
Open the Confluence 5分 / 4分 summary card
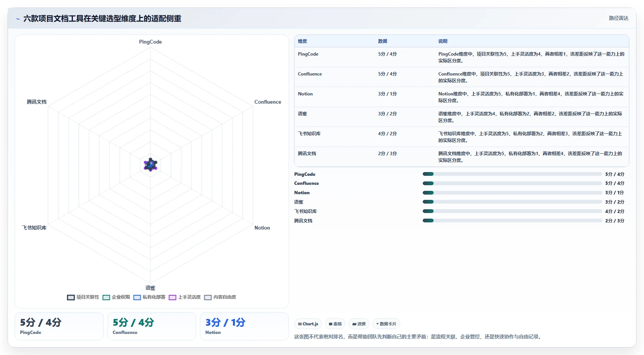tap(152, 326)
